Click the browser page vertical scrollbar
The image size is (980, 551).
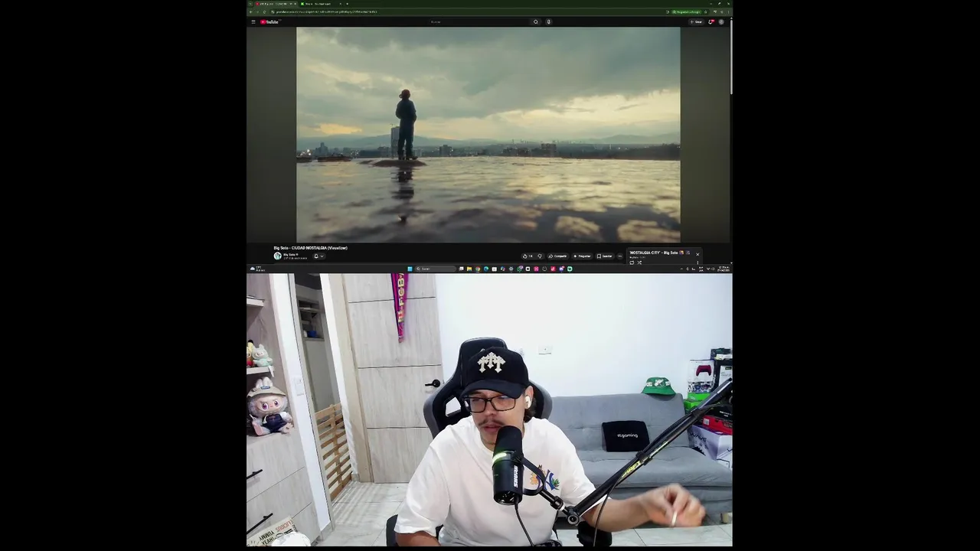(731, 56)
